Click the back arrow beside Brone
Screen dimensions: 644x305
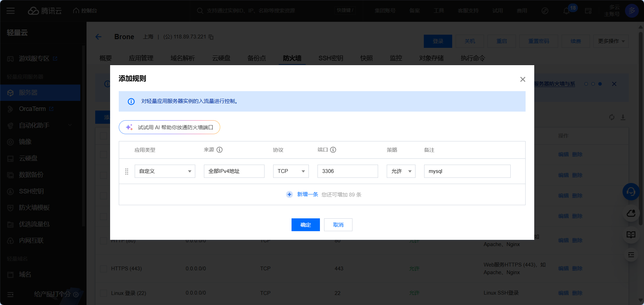(99, 37)
